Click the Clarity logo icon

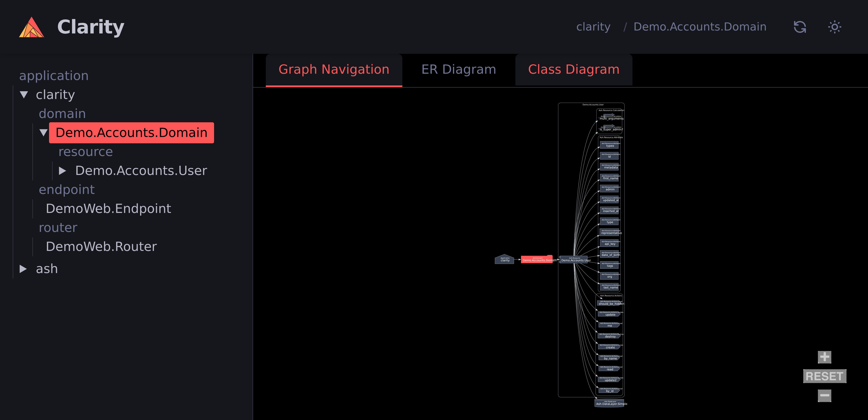click(31, 27)
